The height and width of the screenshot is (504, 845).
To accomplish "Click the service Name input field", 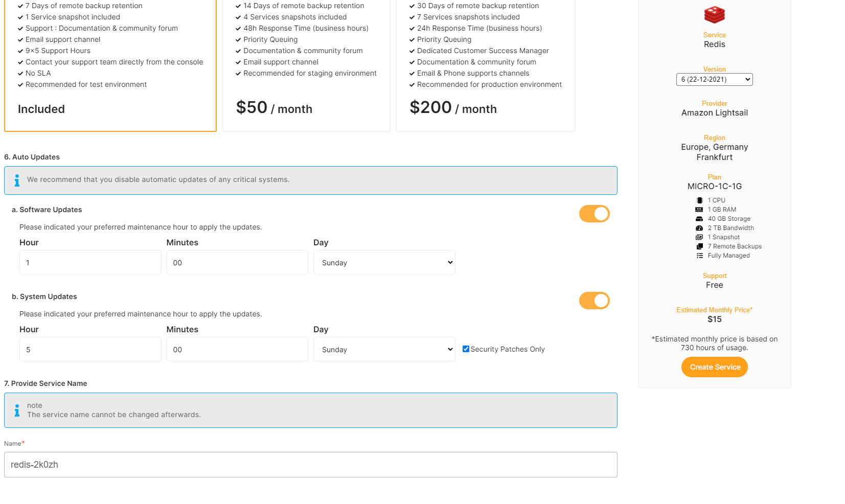I will [x=310, y=465].
